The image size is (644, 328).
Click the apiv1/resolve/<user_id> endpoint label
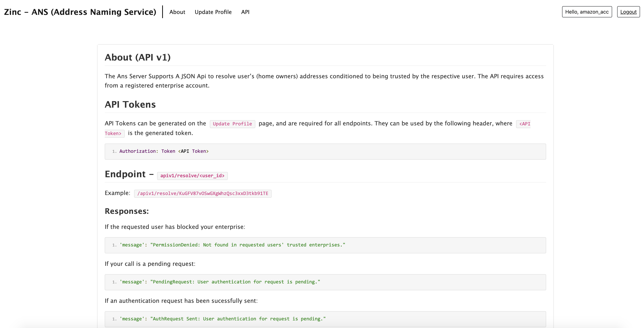tap(192, 176)
